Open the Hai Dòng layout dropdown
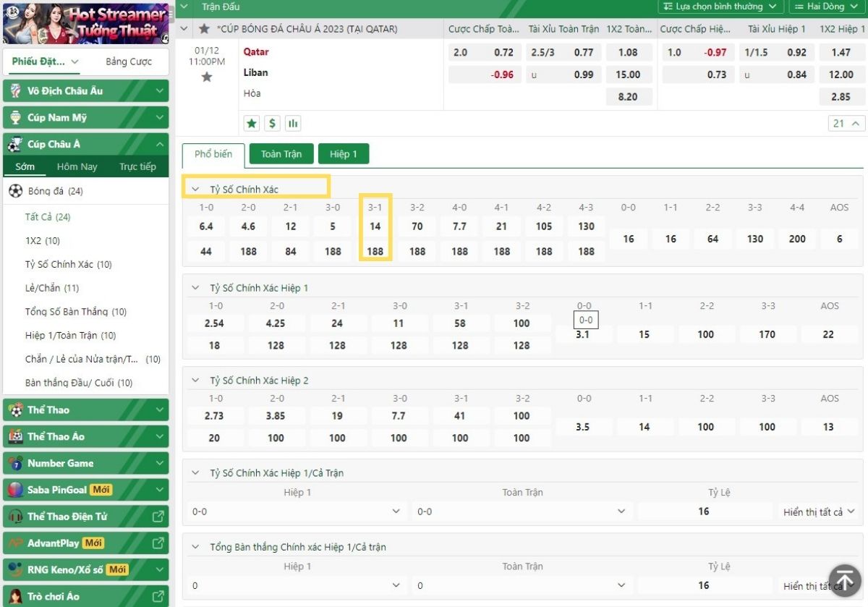 pyautogui.click(x=827, y=7)
